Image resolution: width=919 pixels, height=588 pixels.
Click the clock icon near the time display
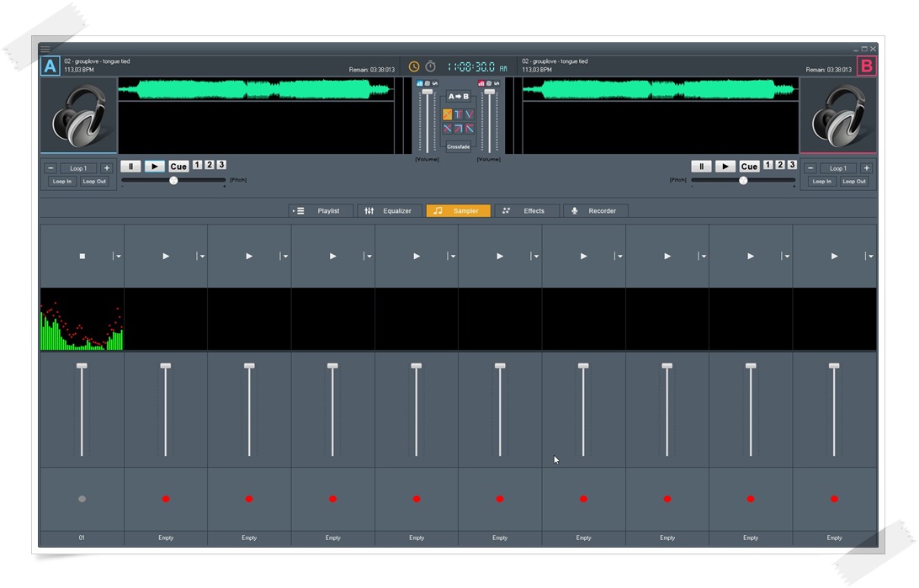click(x=414, y=66)
